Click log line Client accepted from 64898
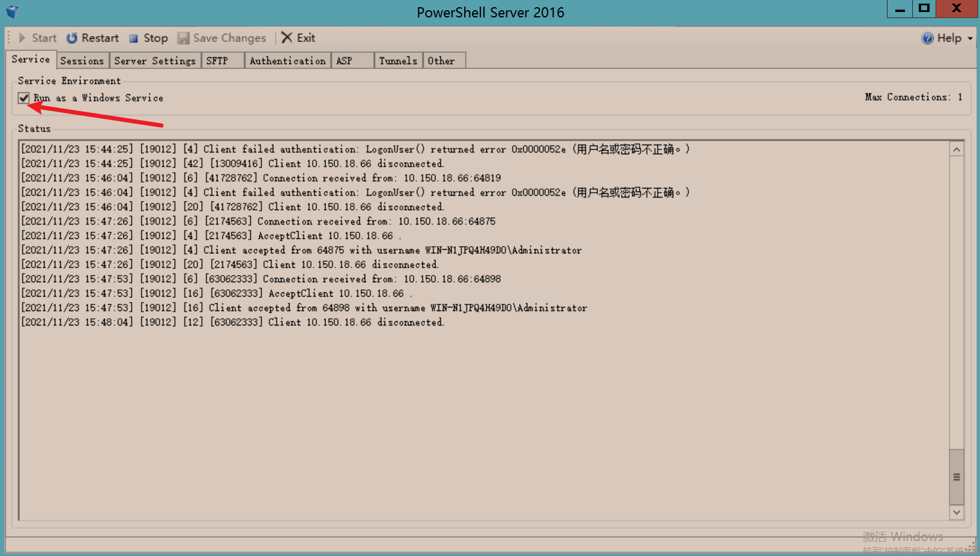Viewport: 980px width, 556px height. (x=304, y=307)
